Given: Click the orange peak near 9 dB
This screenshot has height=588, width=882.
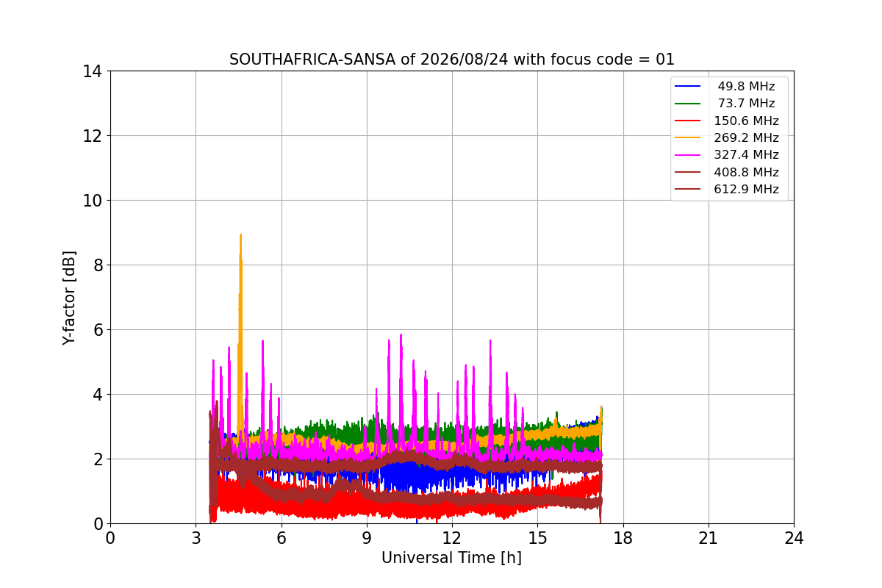Looking at the screenshot, I should click(x=240, y=237).
